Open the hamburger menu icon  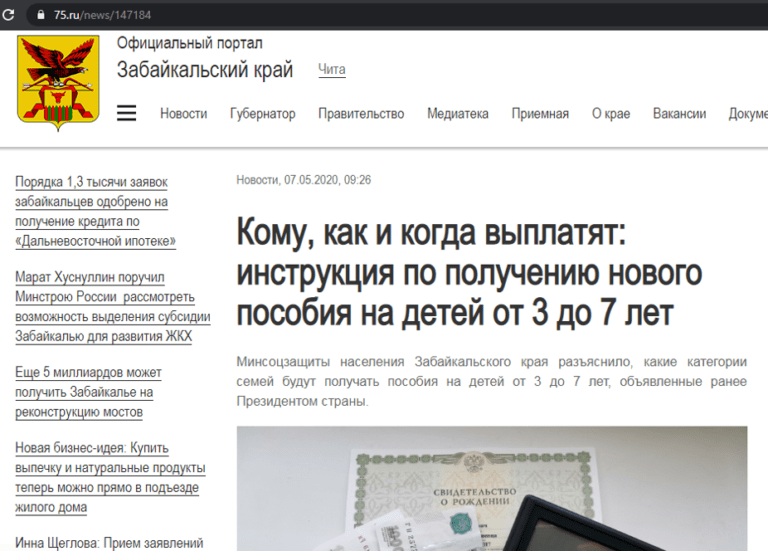click(x=126, y=113)
